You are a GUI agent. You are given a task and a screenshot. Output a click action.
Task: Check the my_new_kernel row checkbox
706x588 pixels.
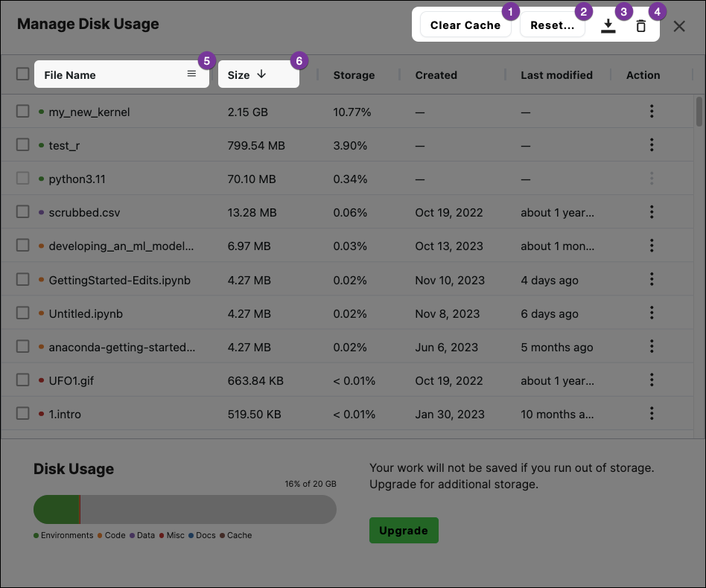pos(22,111)
